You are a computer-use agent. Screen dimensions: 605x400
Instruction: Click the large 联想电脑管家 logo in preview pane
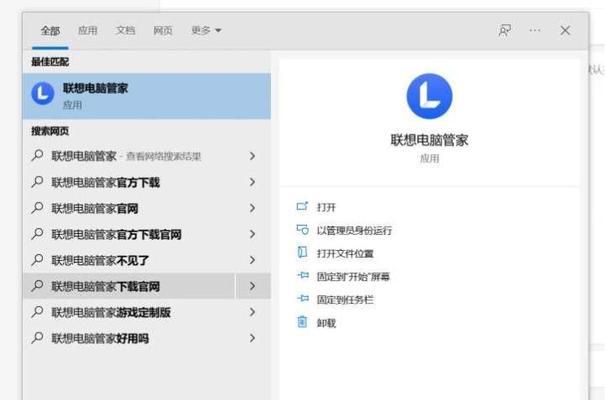[429, 96]
